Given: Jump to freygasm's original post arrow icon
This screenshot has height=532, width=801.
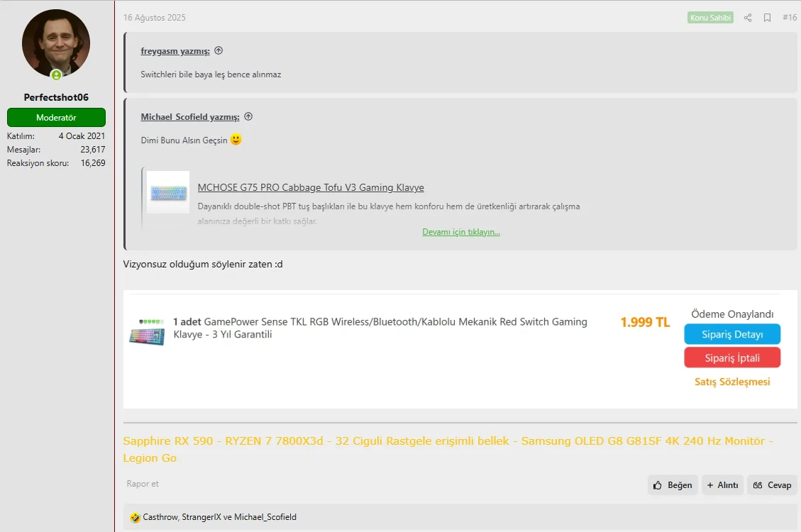Looking at the screenshot, I should [219, 50].
